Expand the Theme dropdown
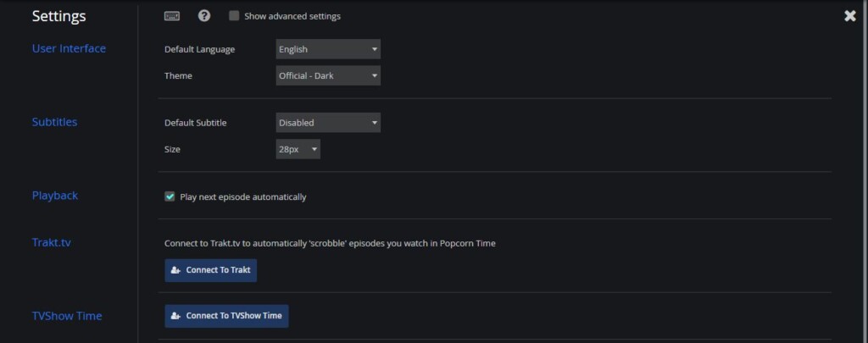This screenshot has height=343, width=868. (328, 75)
